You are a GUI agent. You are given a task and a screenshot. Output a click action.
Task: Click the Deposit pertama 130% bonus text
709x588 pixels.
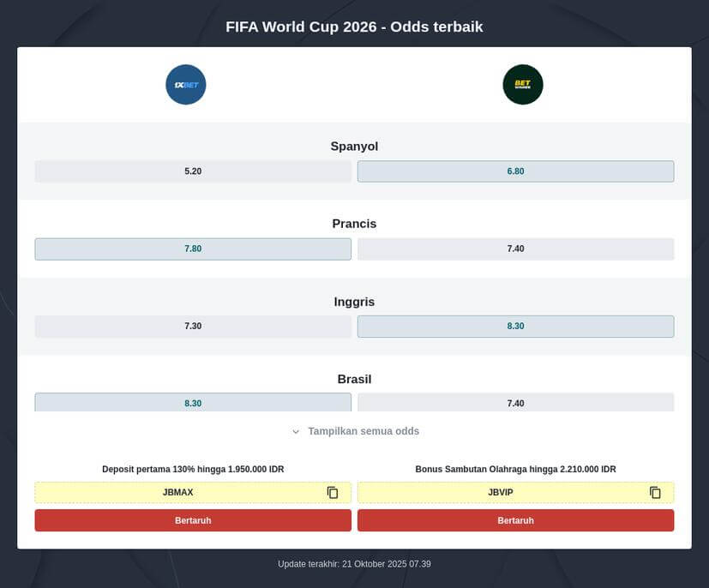coord(193,470)
